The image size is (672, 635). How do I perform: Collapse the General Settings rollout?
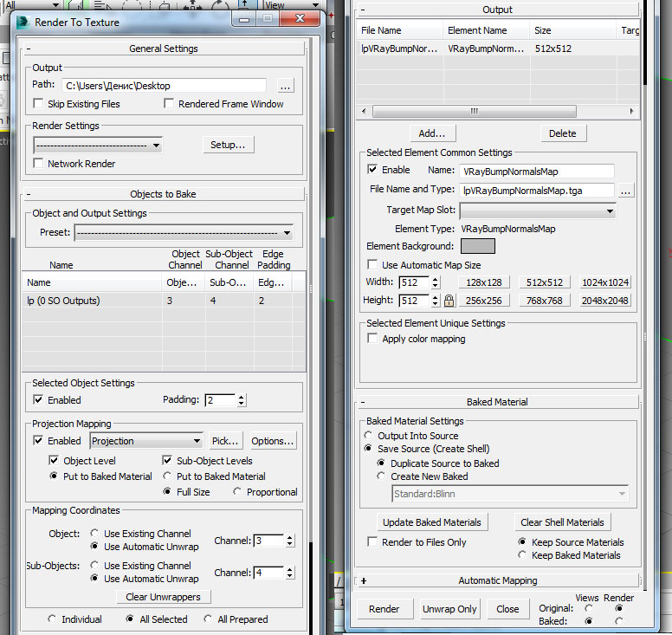[164, 49]
